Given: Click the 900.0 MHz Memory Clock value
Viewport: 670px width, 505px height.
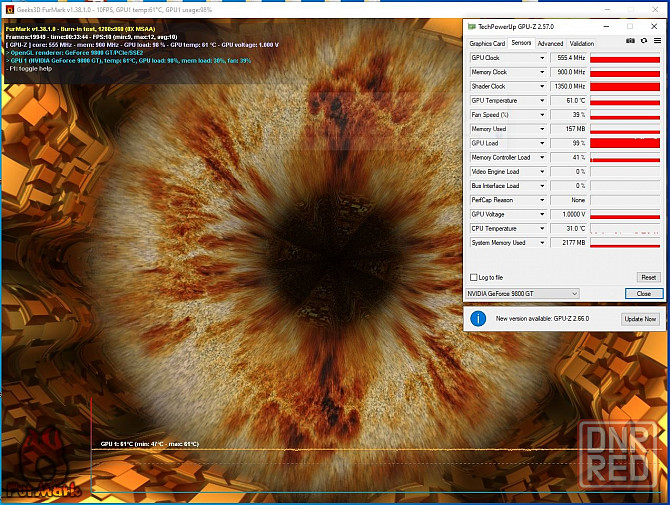Looking at the screenshot, I should coord(569,72).
